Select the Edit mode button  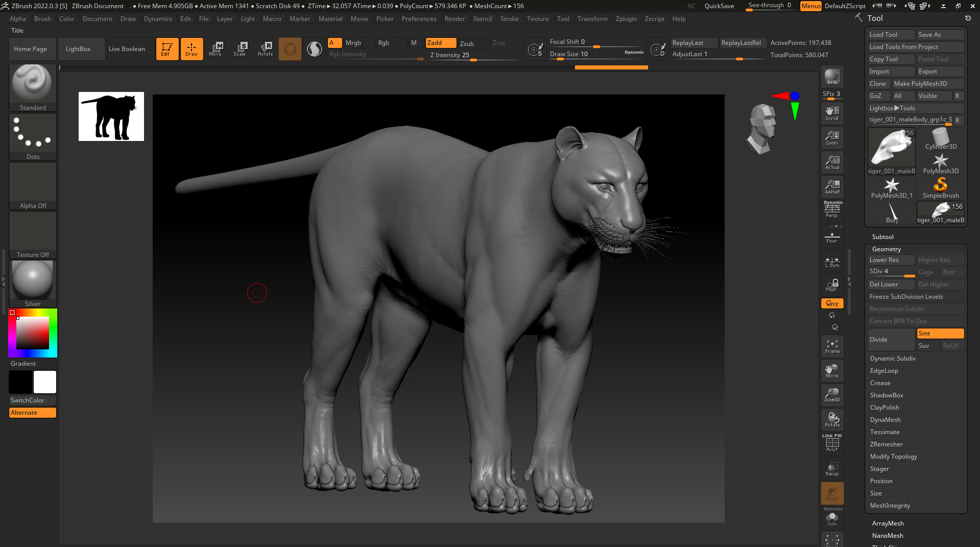pyautogui.click(x=167, y=49)
